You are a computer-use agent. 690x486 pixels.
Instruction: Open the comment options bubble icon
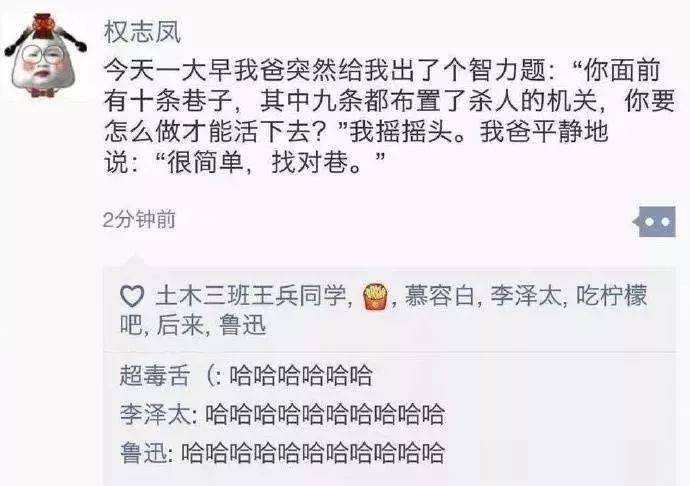tap(655, 221)
